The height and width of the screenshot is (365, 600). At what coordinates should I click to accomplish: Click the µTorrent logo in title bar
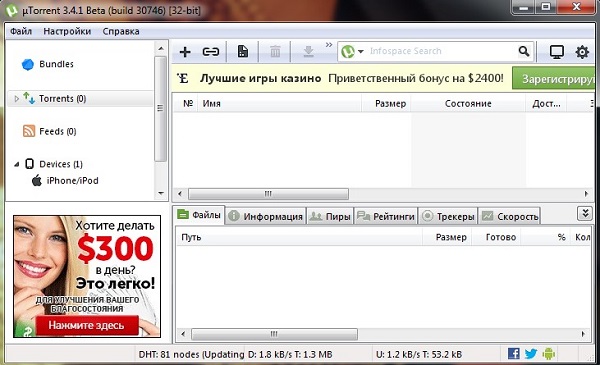pyautogui.click(x=11, y=10)
